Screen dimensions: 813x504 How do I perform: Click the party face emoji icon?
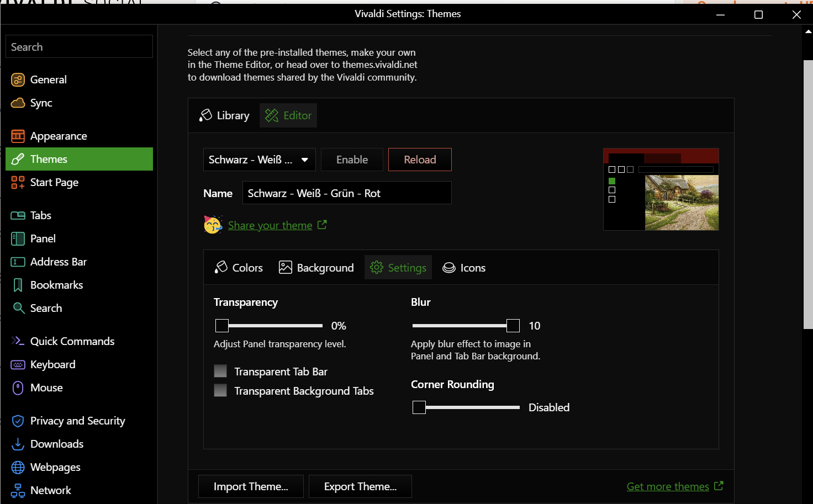coord(213,225)
